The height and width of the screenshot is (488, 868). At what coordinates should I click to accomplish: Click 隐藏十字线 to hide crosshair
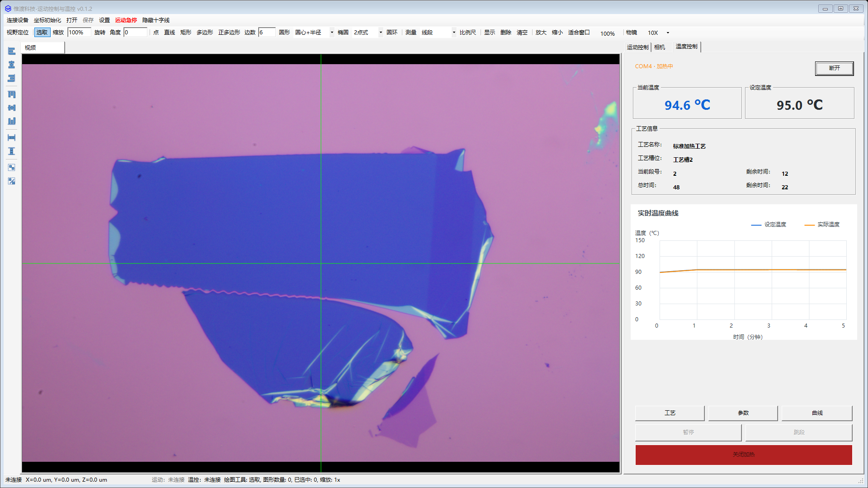coord(156,20)
